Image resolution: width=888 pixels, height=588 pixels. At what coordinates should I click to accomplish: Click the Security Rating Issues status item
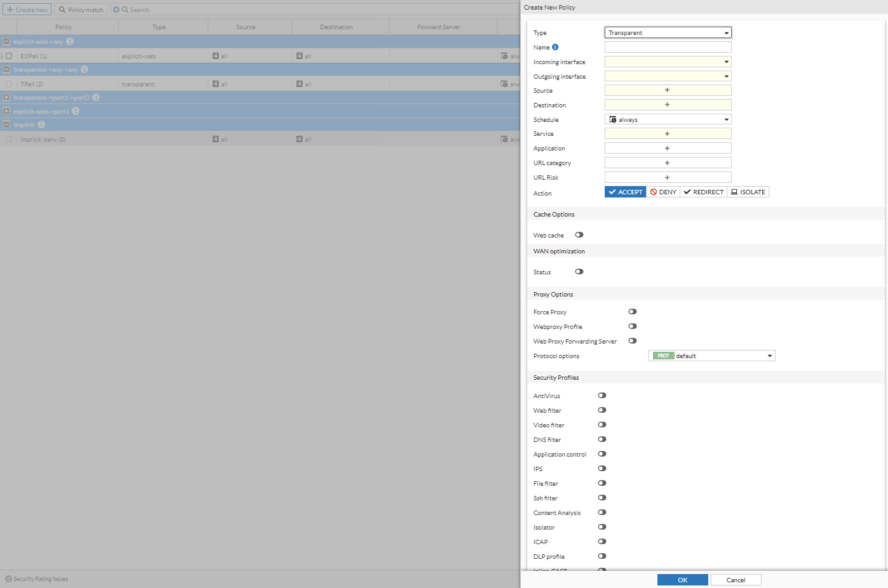click(37, 579)
